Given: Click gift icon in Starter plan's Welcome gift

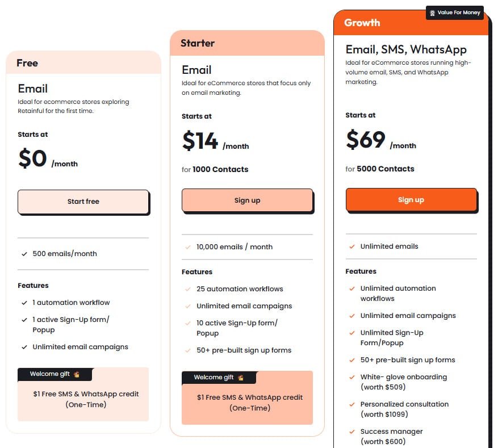Looking at the screenshot, I should point(241,378).
